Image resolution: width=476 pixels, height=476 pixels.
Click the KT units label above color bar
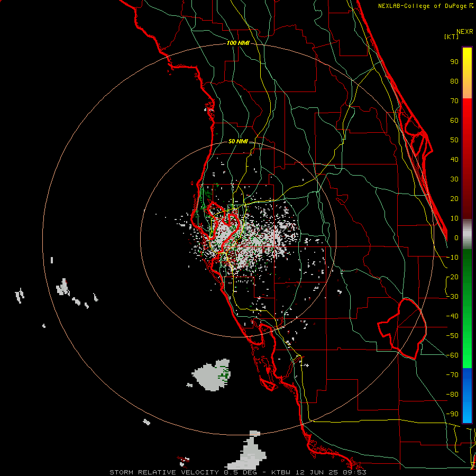452,36
